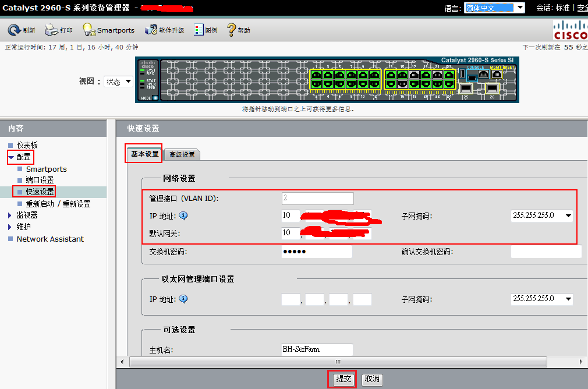Open the 子网掩码 dropdown in 网络设置
Viewport: 588px width, 389px height.
coord(541,215)
